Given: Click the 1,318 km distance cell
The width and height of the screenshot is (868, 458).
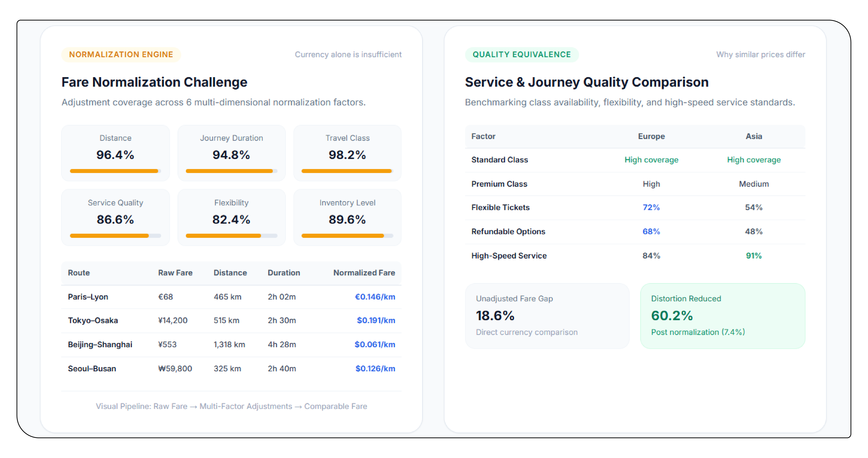Looking at the screenshot, I should [230, 345].
